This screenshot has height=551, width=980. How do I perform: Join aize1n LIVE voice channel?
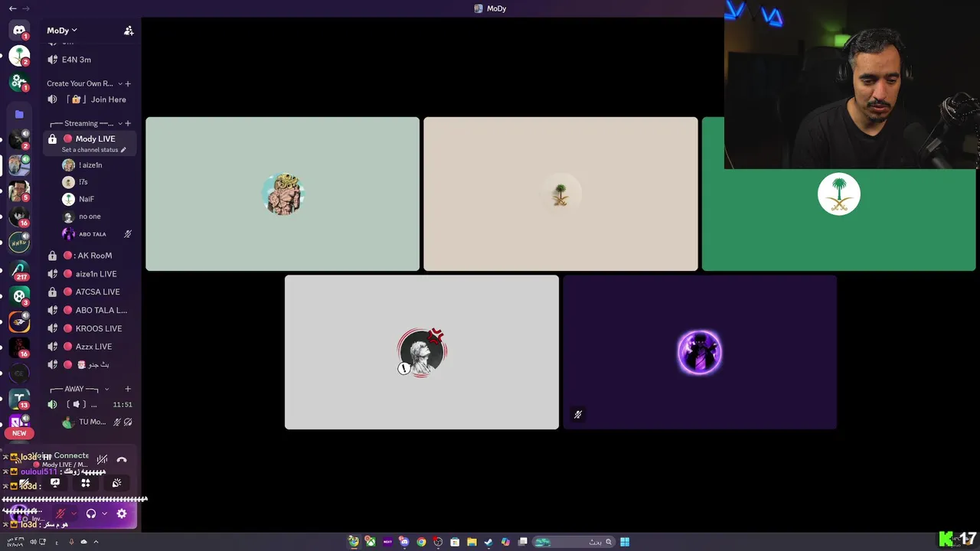(90, 274)
